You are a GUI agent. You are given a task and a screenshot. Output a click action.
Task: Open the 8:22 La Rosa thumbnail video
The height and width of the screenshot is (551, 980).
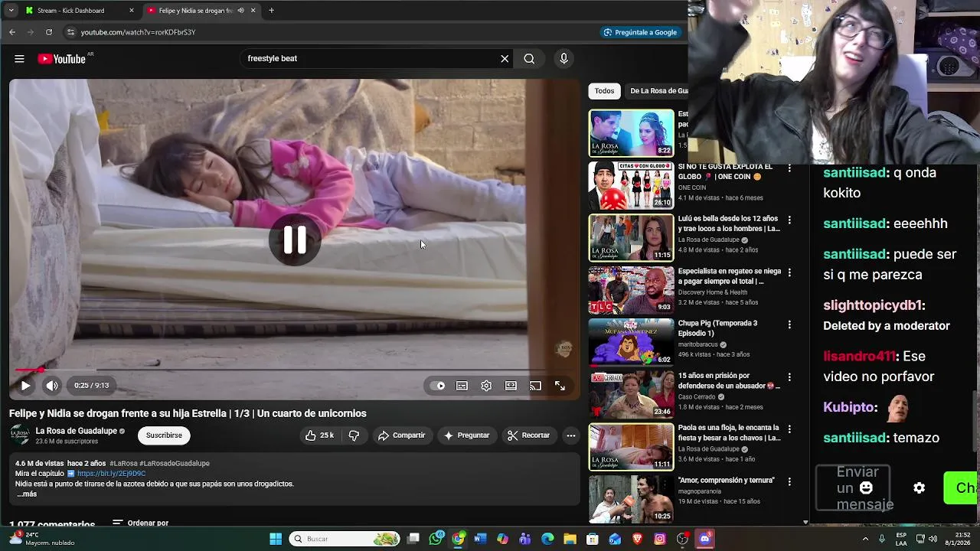[631, 133]
